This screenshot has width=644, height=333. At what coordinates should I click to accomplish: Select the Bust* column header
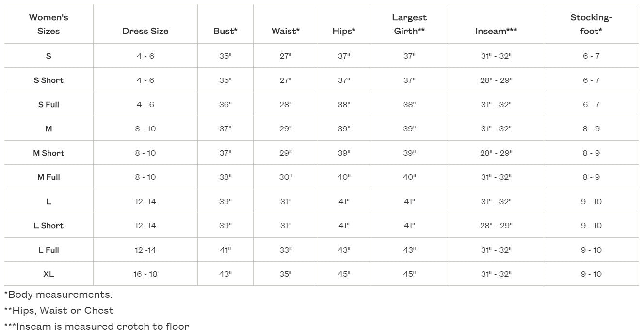[225, 31]
